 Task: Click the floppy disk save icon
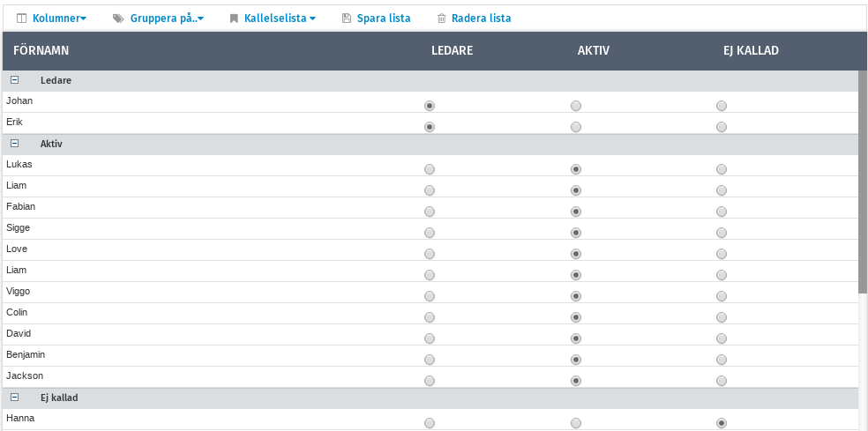[x=346, y=18]
